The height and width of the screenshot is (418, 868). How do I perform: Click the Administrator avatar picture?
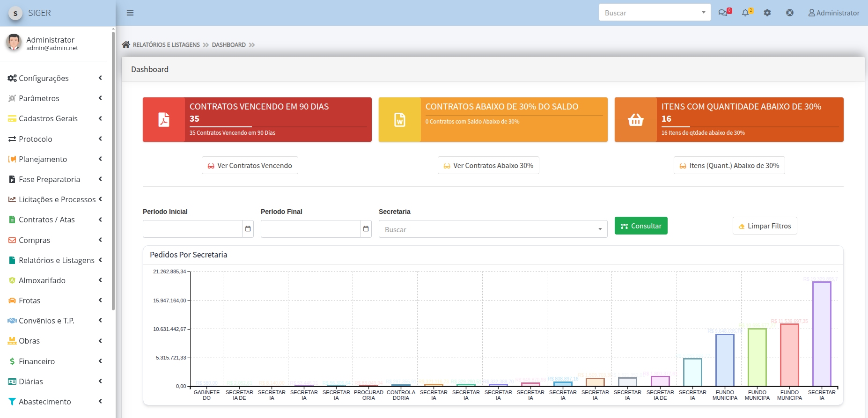(14, 43)
